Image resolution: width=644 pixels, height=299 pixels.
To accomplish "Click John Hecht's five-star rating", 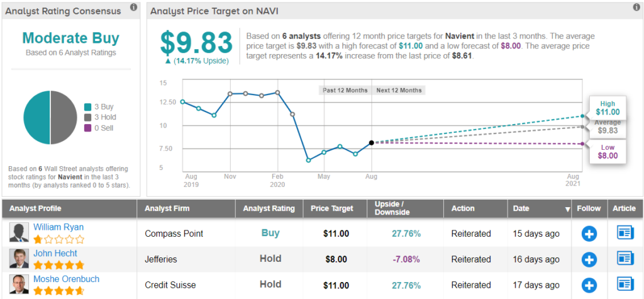I will click(x=58, y=264).
